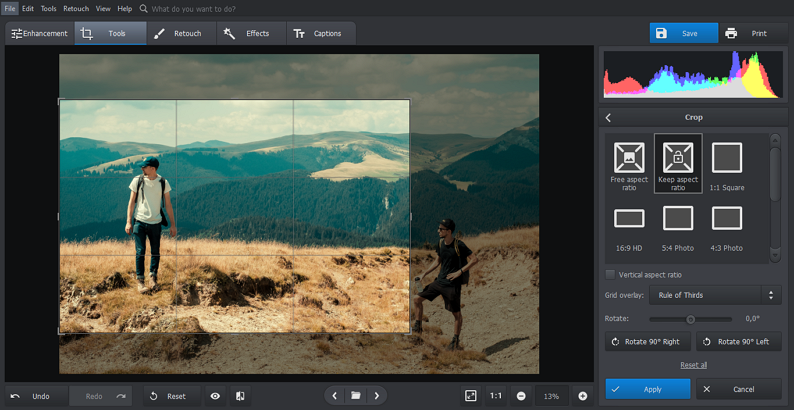Click the zoom in plus icon
This screenshot has width=794, height=410.
583,396
